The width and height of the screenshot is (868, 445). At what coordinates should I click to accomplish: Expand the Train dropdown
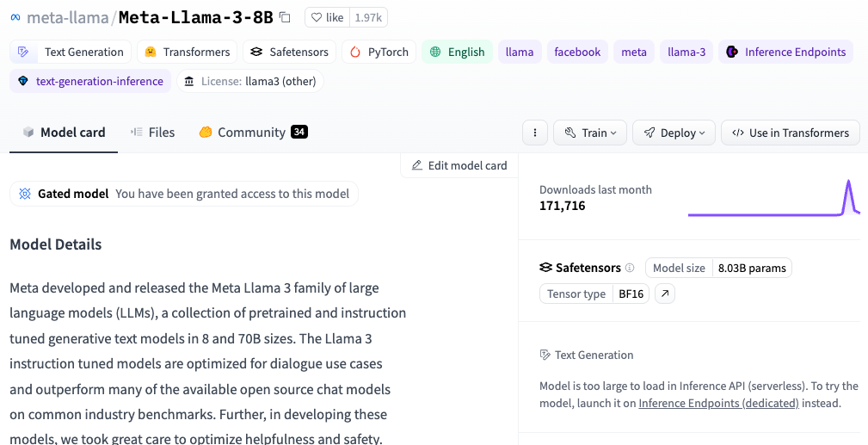591,133
